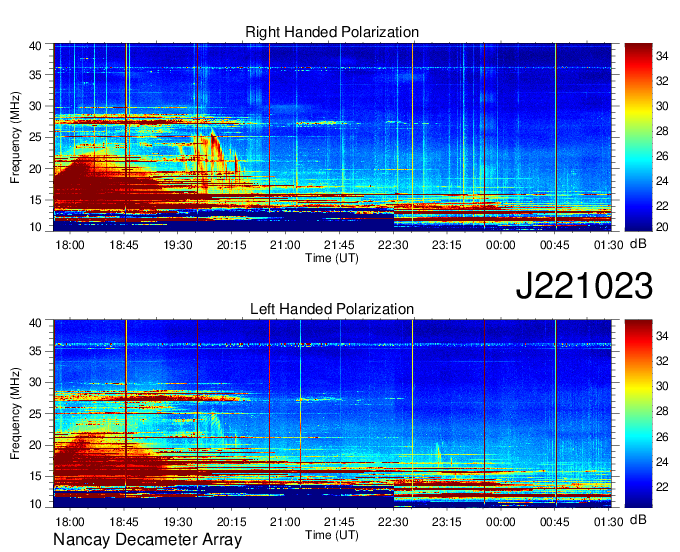
Task: Click the 23:15 tick on Right Handed plot
Action: pyautogui.click(x=447, y=245)
